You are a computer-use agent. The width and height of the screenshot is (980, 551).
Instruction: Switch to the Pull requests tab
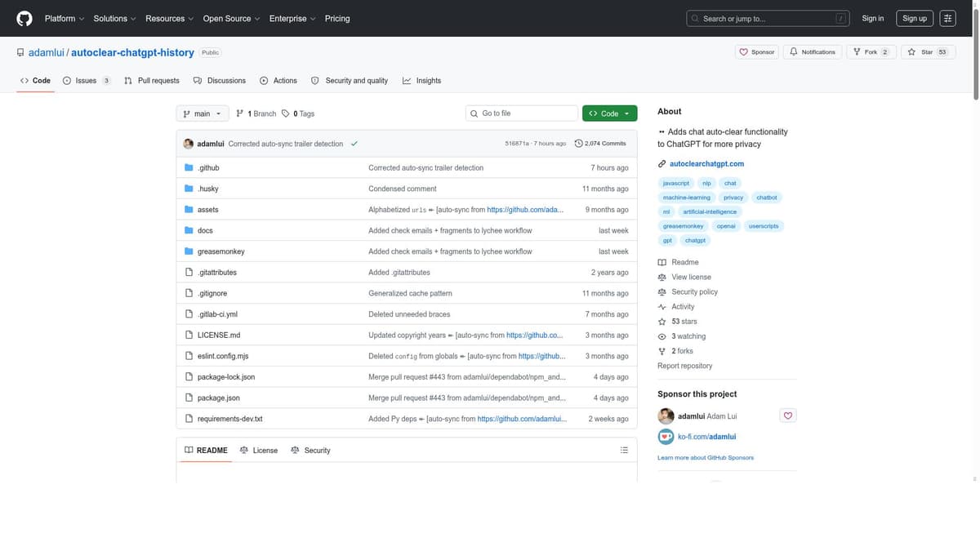(x=152, y=81)
